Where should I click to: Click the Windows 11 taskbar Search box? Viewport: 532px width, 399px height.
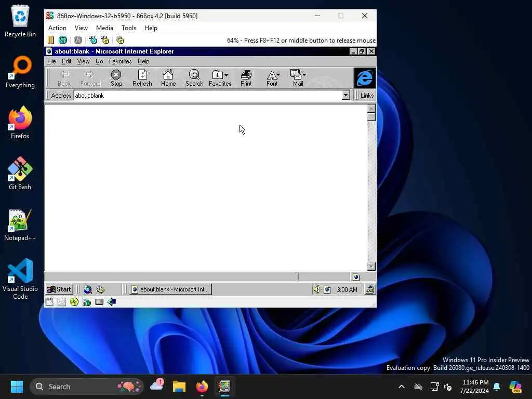pos(87,387)
